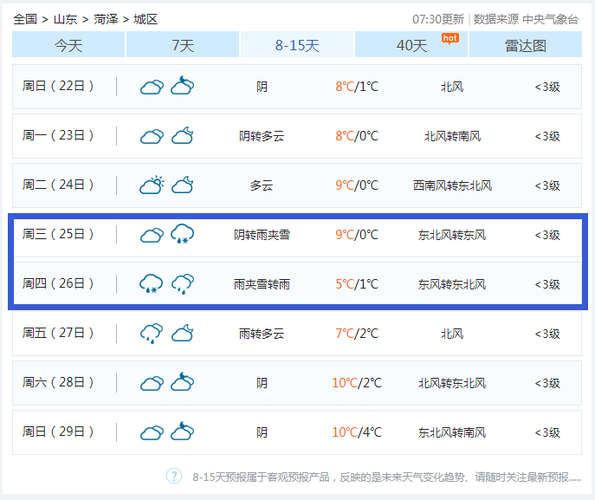Click the 8℃/0℃ temperature value

coord(357,136)
